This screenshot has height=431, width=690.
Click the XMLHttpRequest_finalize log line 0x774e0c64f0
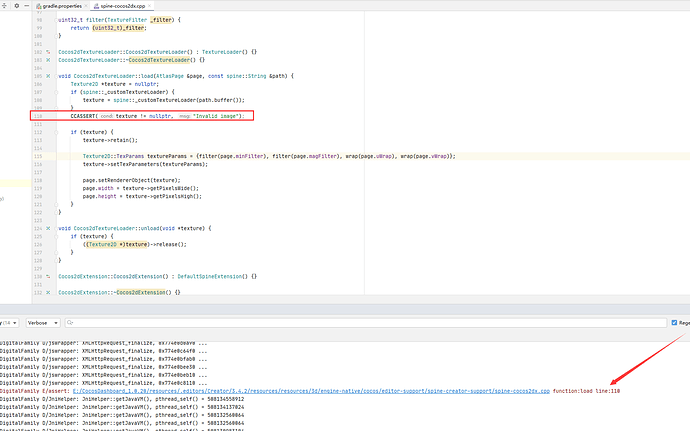(x=103, y=351)
